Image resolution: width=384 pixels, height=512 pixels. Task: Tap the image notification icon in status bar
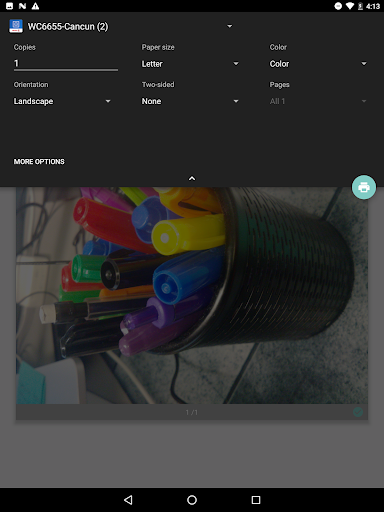point(10,6)
